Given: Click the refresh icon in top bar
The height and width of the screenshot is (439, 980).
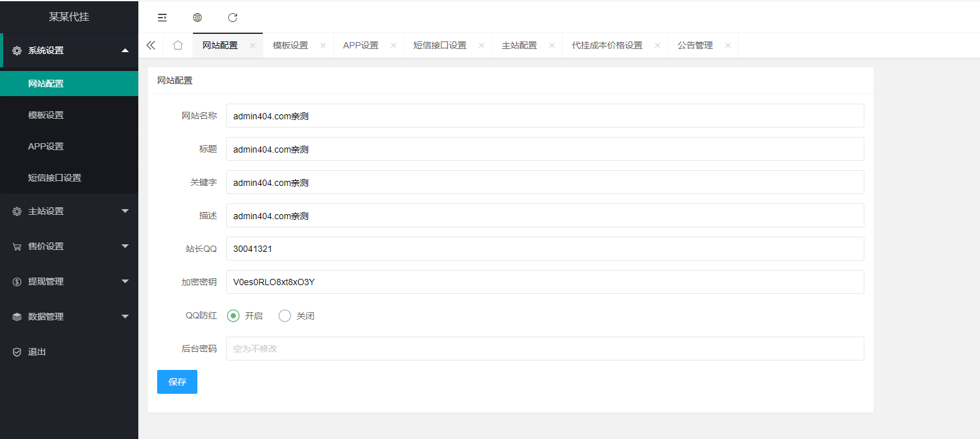Looking at the screenshot, I should pyautogui.click(x=233, y=18).
